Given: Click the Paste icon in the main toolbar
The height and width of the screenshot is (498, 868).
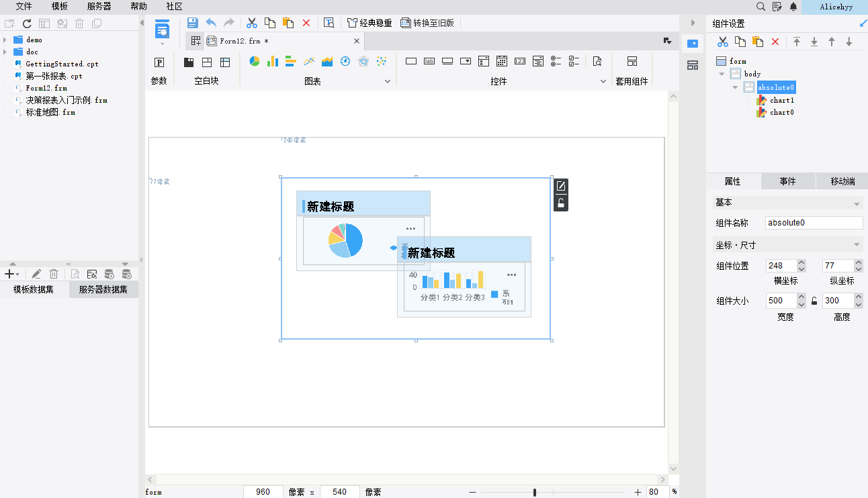Looking at the screenshot, I should coord(288,23).
